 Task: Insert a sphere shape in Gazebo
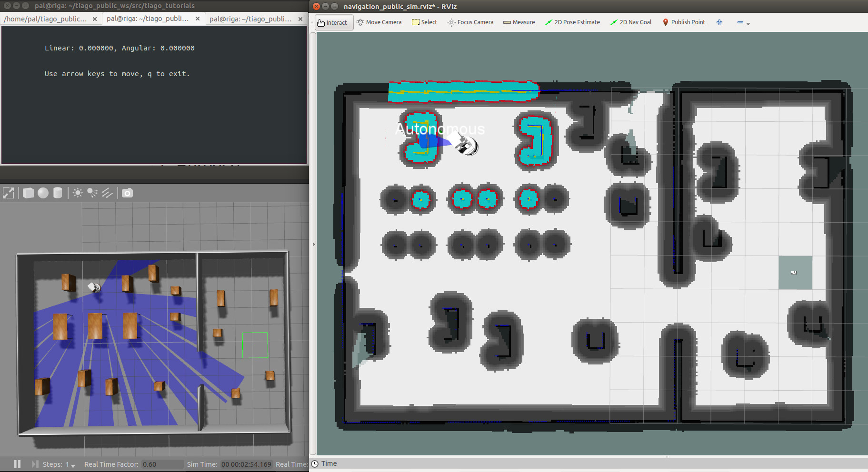click(43, 193)
